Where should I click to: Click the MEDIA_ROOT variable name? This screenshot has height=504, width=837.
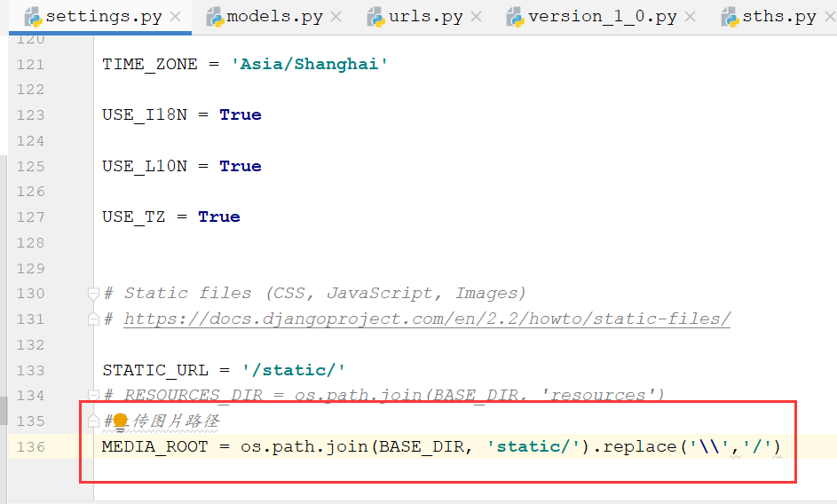coord(154,447)
